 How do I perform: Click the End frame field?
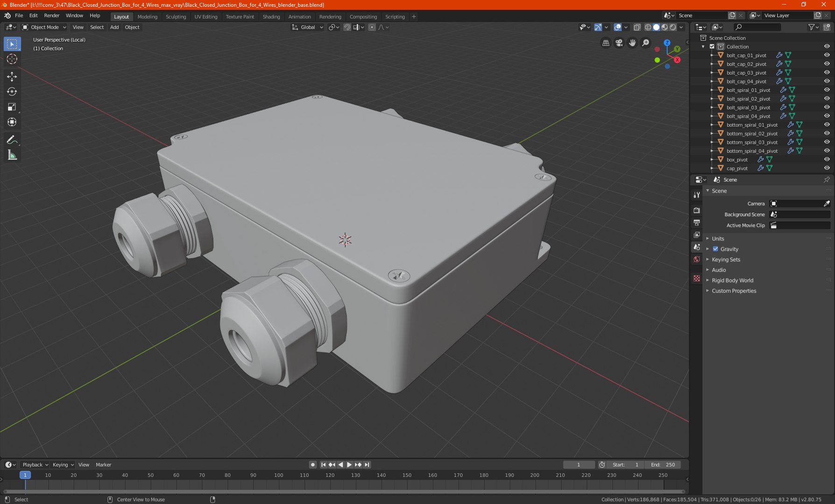[663, 465]
